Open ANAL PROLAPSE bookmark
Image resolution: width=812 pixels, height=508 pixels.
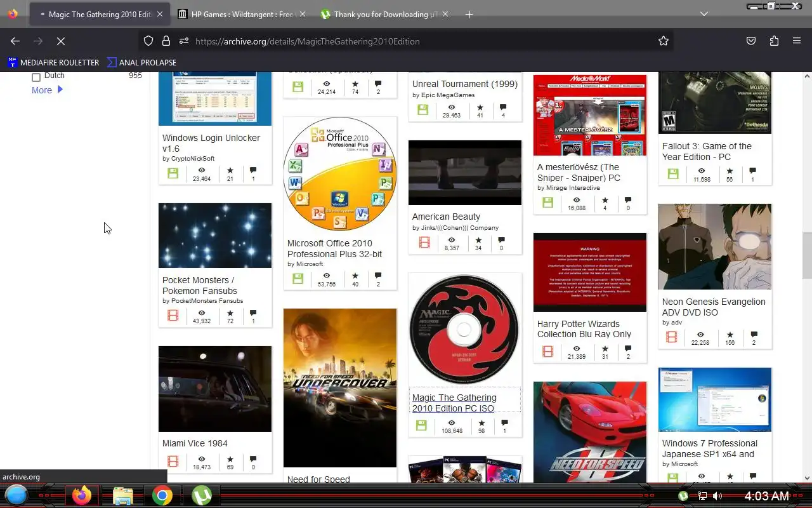point(141,62)
